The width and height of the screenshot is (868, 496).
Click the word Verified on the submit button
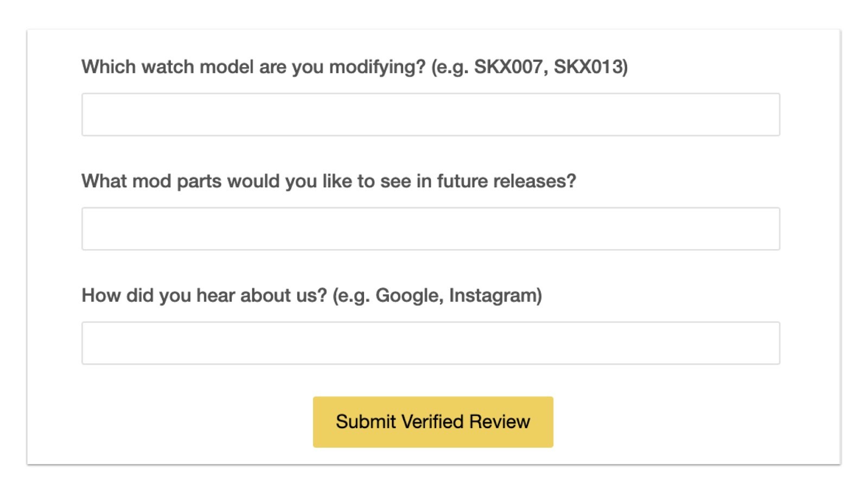pos(432,422)
